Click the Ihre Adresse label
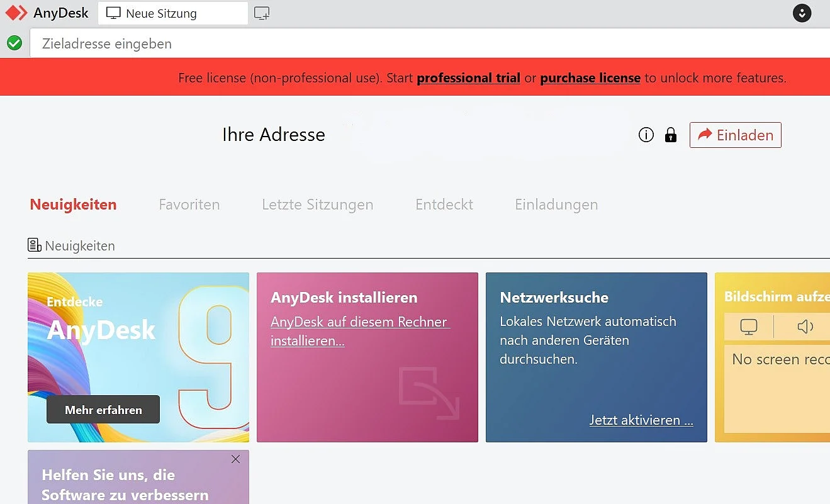 tap(274, 135)
